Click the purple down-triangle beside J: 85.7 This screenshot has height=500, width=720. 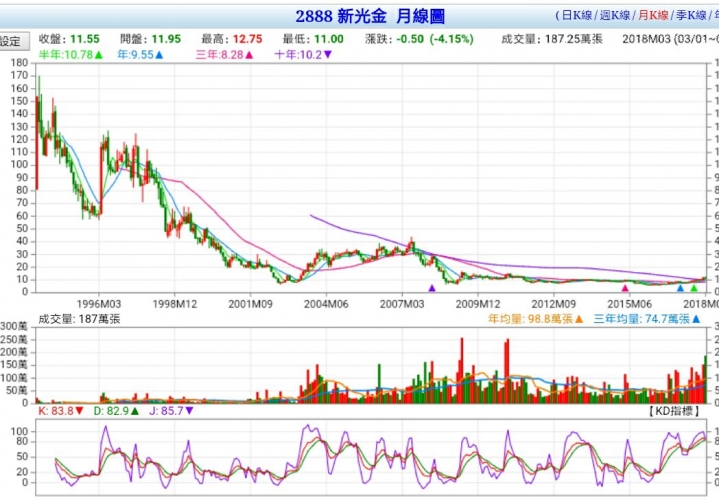189,411
